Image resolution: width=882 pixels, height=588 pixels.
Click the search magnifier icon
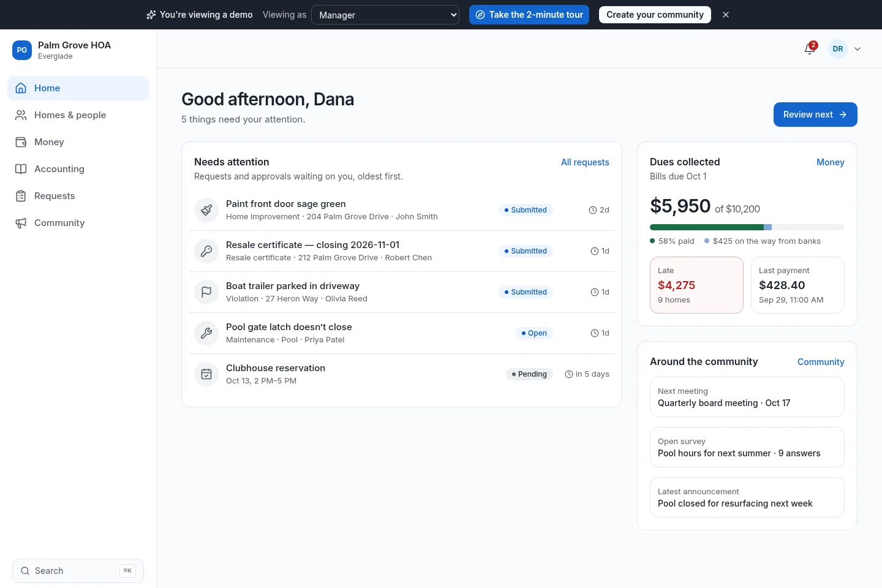point(25,571)
